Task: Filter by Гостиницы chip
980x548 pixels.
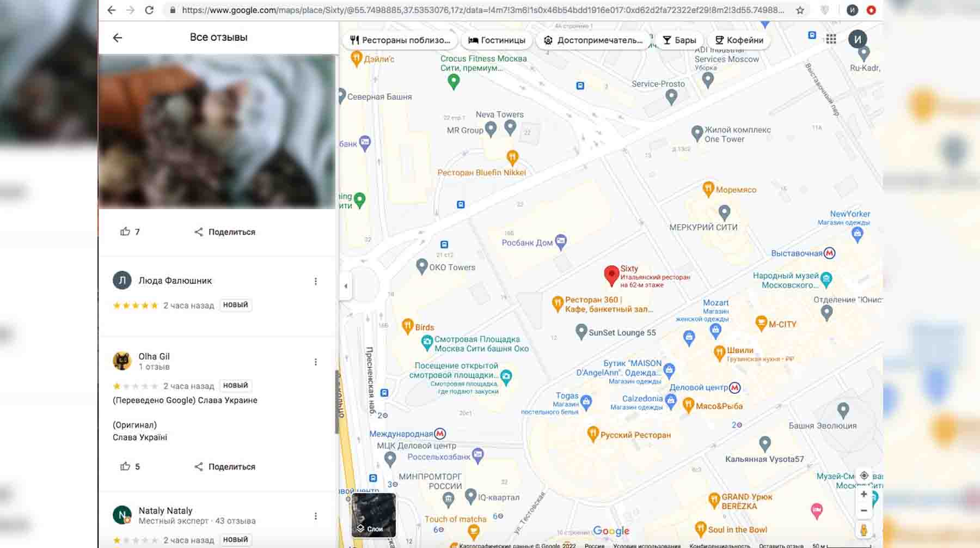Action: (x=497, y=40)
